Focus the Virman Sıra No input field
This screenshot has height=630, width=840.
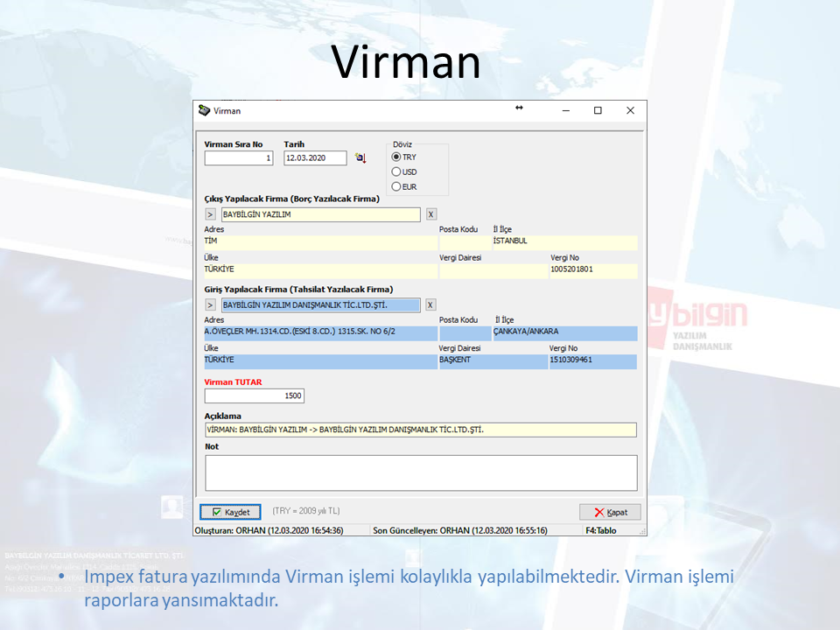(239, 158)
